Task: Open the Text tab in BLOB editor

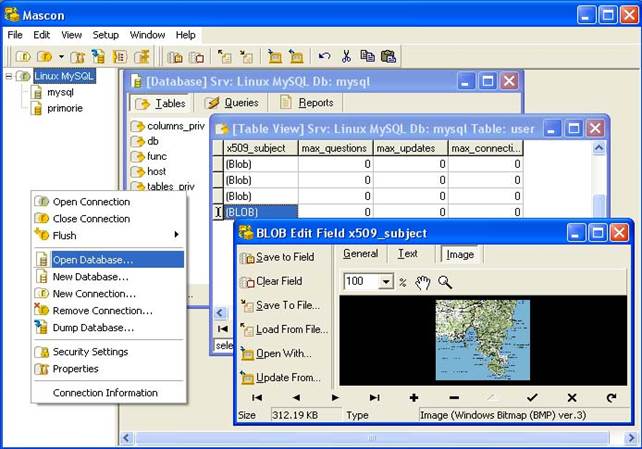Action: [408, 254]
